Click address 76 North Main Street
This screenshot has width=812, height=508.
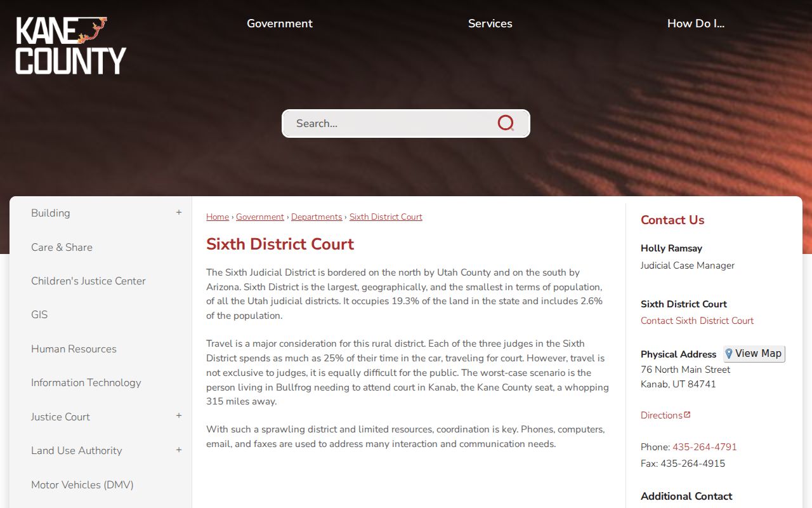point(685,370)
